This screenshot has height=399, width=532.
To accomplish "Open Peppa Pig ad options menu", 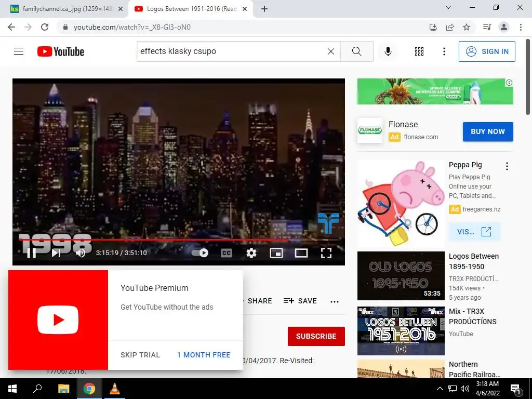I will [507, 166].
